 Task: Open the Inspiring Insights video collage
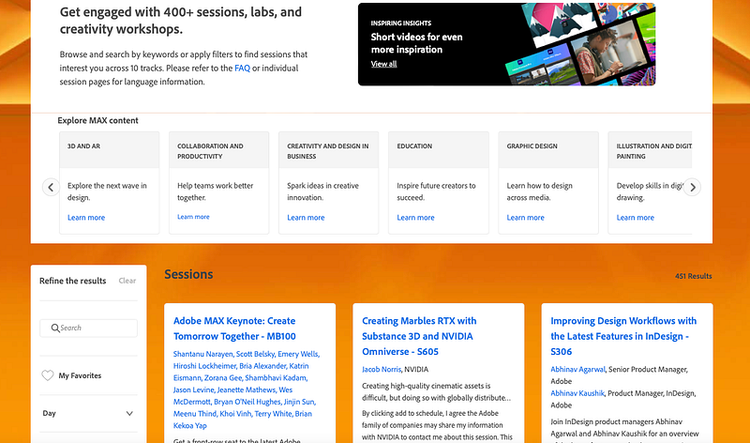[x=581, y=44]
